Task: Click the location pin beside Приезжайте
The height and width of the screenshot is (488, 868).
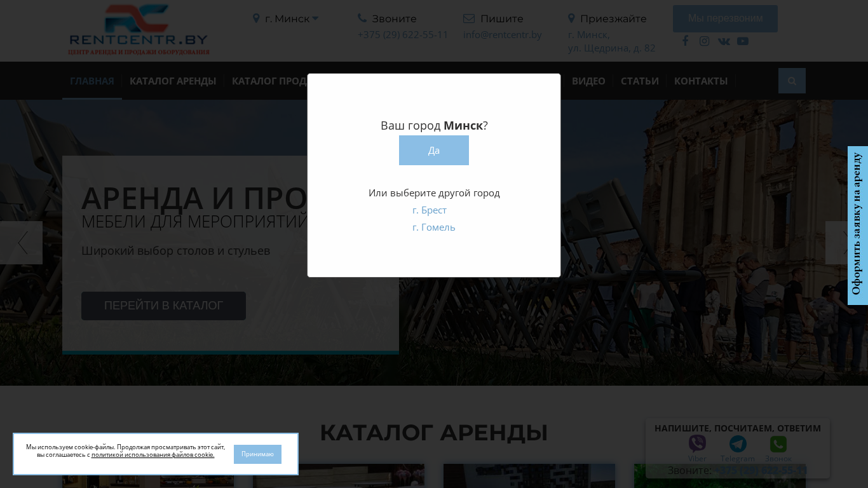Action: coord(571,18)
